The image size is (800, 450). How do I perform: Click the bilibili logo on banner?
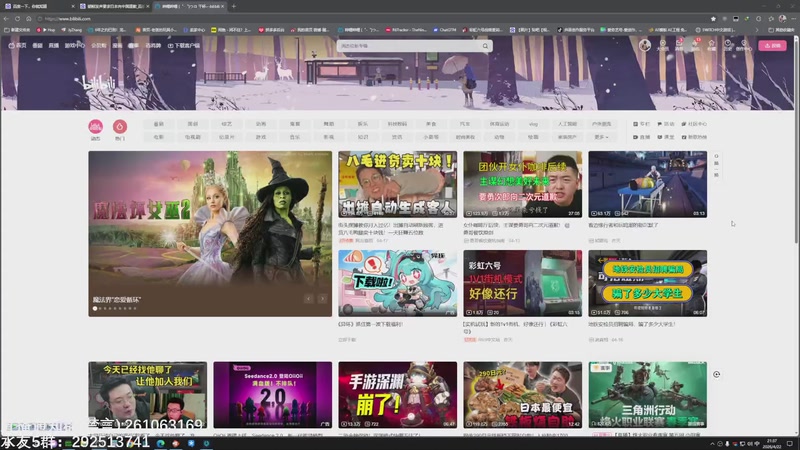pos(98,83)
